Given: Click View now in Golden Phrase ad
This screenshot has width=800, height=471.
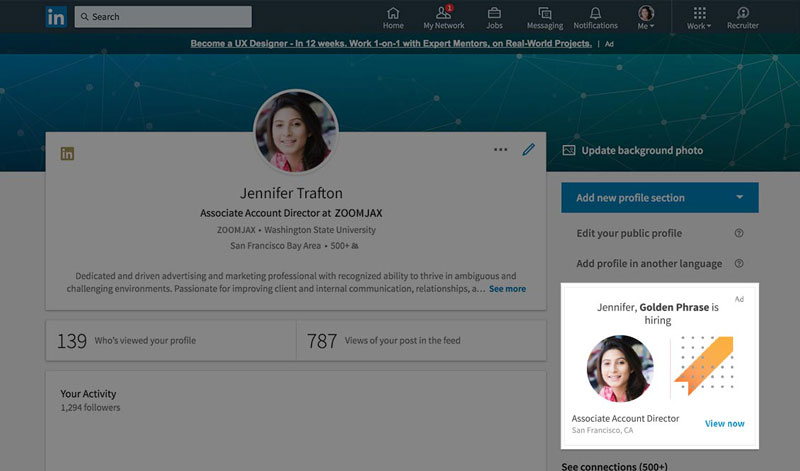Looking at the screenshot, I should [724, 423].
